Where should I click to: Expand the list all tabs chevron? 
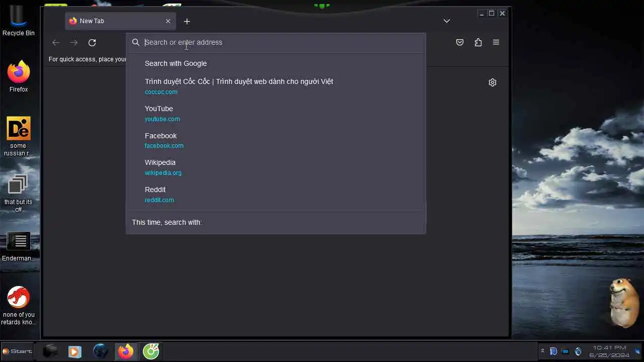(447, 21)
